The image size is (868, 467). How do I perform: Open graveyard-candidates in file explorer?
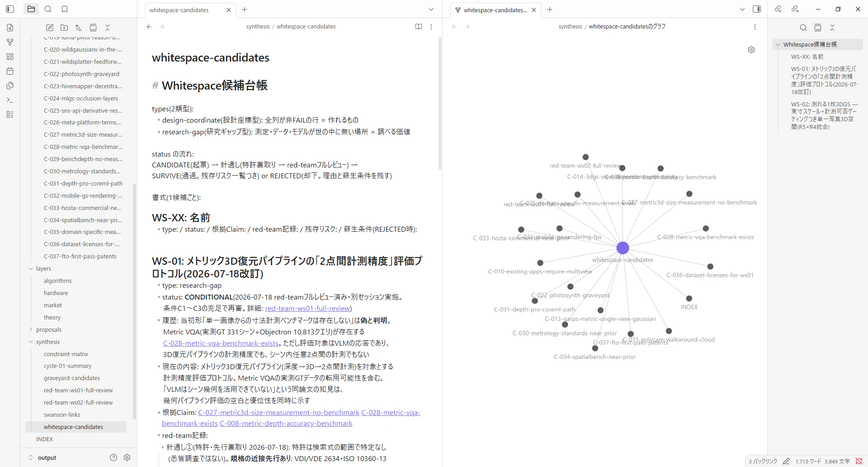pos(72,378)
